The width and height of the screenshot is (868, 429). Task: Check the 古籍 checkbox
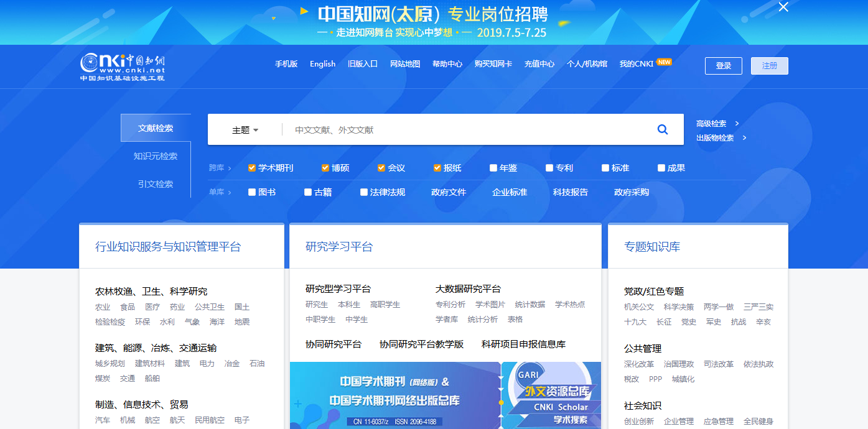308,192
